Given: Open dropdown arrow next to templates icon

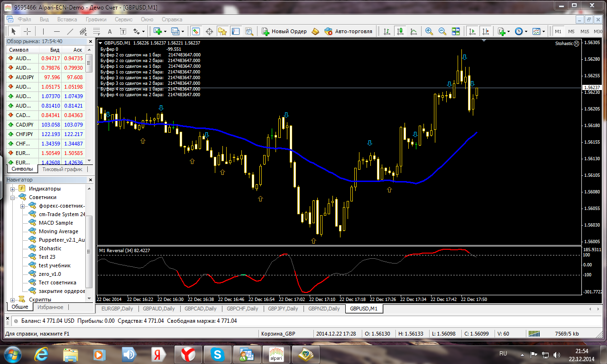Looking at the screenshot, I should pyautogui.click(x=544, y=31).
